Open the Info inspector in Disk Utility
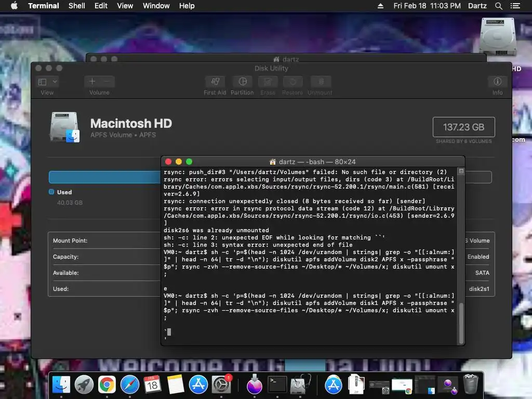Viewport: 532px width, 399px height. (497, 82)
